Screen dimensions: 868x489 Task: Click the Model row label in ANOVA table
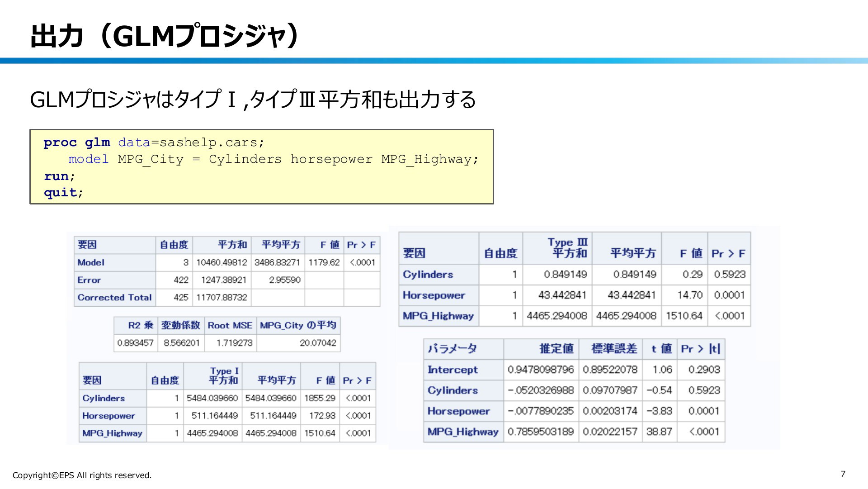click(91, 262)
